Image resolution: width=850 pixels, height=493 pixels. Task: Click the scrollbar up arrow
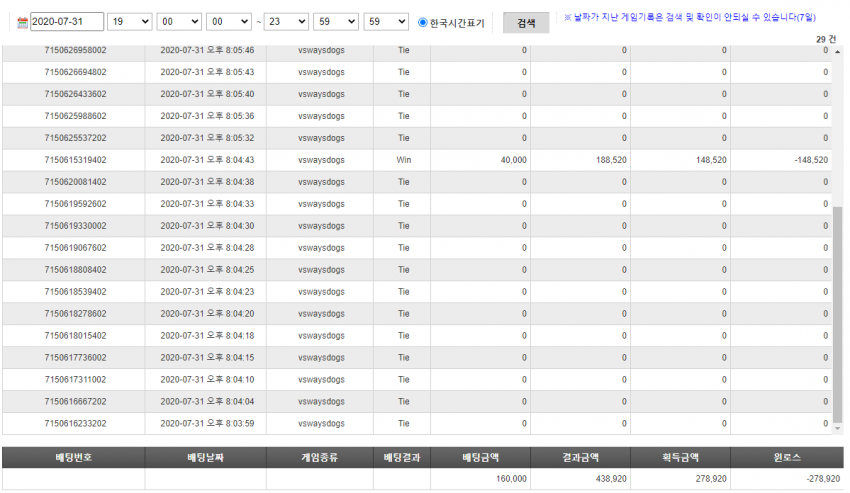coord(838,52)
